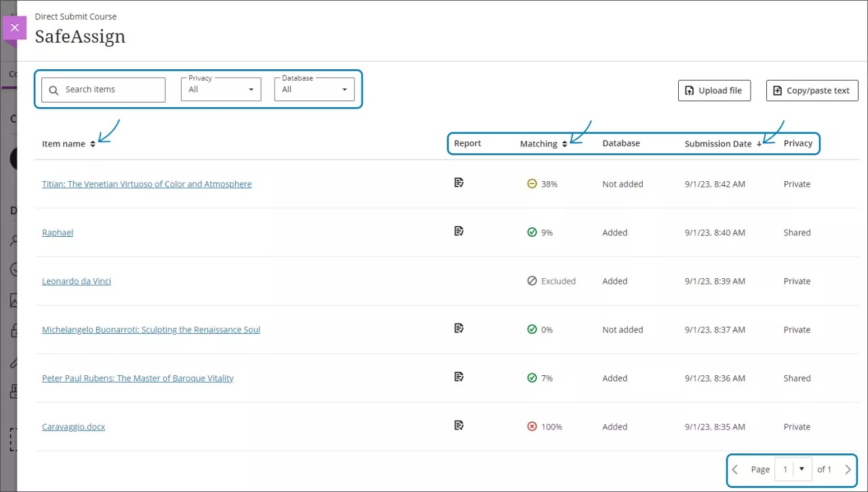
Task: Sort the list by Item name arrows
Action: [x=93, y=144]
